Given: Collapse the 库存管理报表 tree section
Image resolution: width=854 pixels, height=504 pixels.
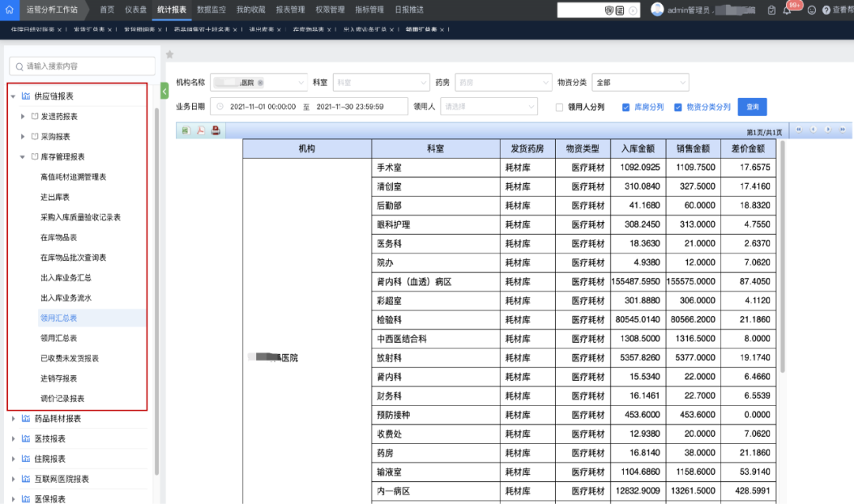Looking at the screenshot, I should click(x=24, y=156).
